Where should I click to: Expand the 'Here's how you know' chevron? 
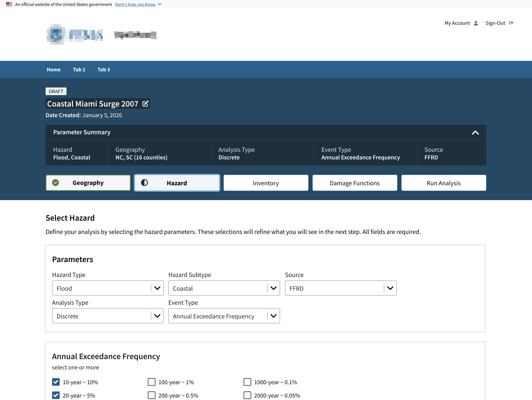point(160,4)
